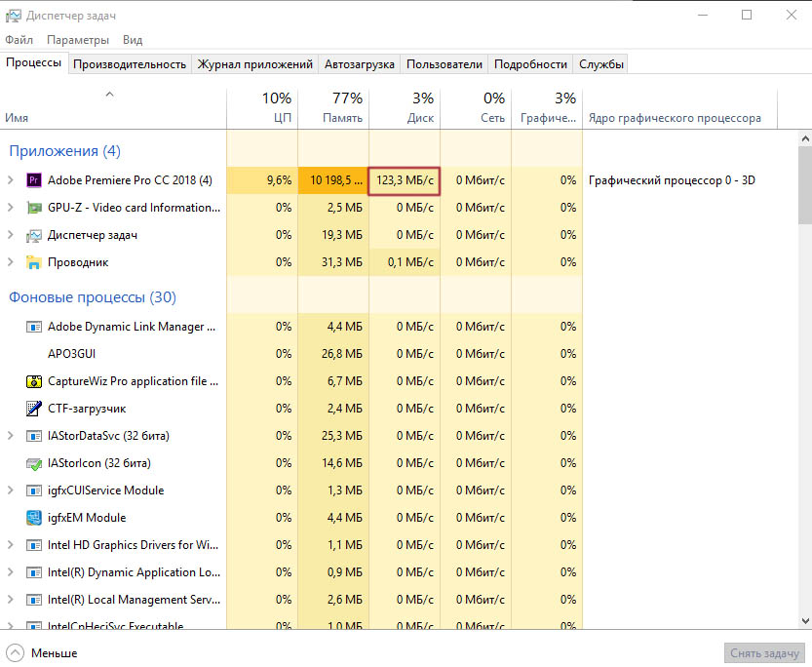This screenshot has height=667, width=812.
Task: Click APO3GUI memory value 26,8 МБ
Action: (333, 354)
